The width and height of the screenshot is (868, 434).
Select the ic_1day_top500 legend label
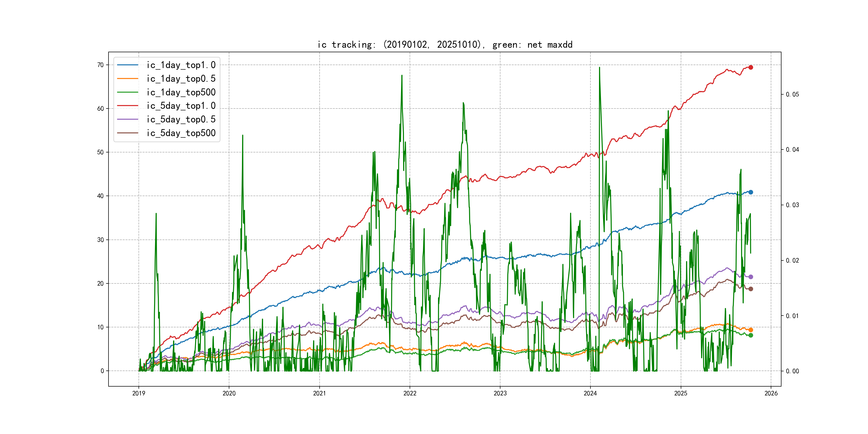[x=181, y=92]
